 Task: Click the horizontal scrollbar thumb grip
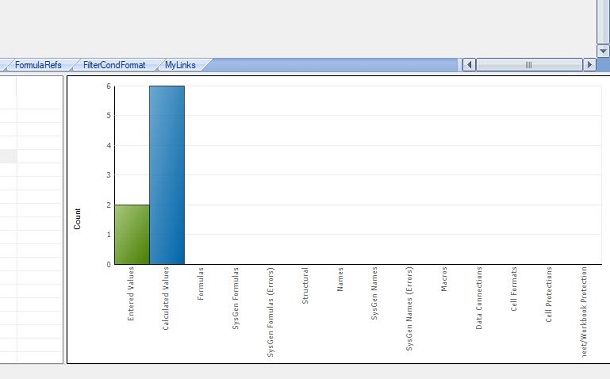529,65
